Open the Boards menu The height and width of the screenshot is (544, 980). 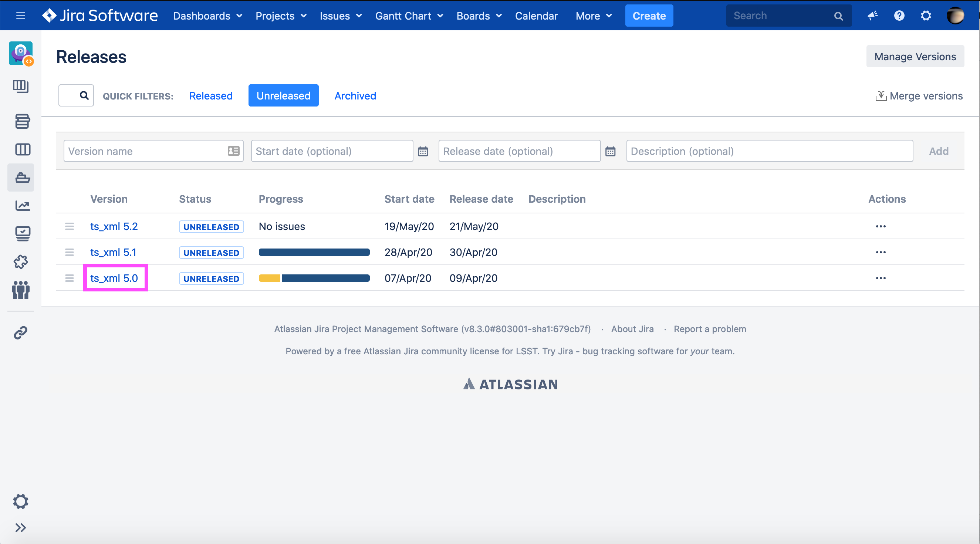click(x=479, y=16)
